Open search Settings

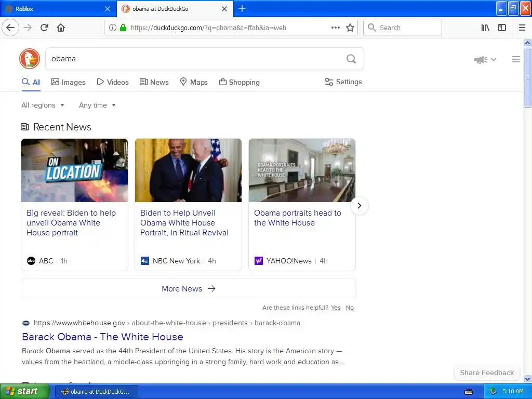343,82
